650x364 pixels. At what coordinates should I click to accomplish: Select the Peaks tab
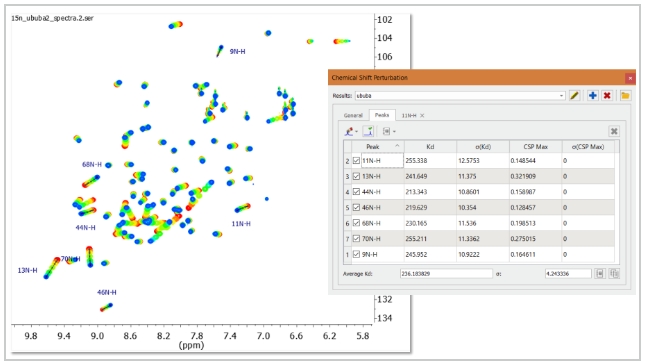382,115
